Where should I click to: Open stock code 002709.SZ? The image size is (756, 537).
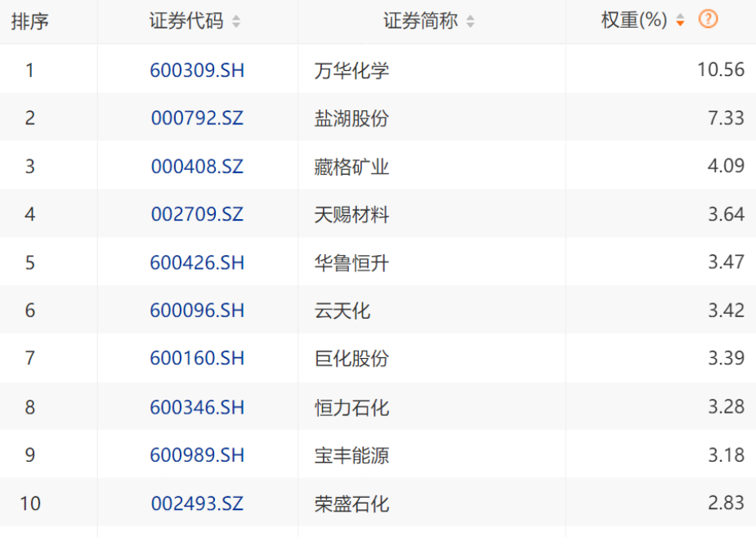pos(197,214)
